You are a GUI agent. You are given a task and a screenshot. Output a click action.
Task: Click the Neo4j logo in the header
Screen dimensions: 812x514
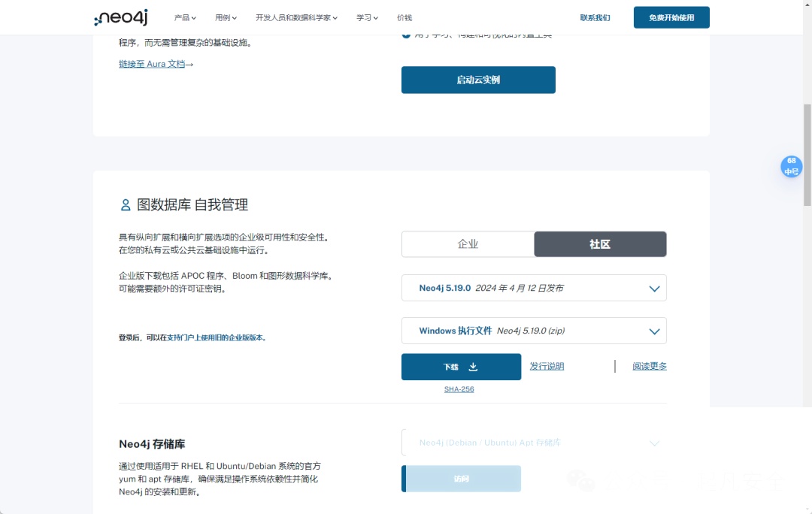pos(120,17)
